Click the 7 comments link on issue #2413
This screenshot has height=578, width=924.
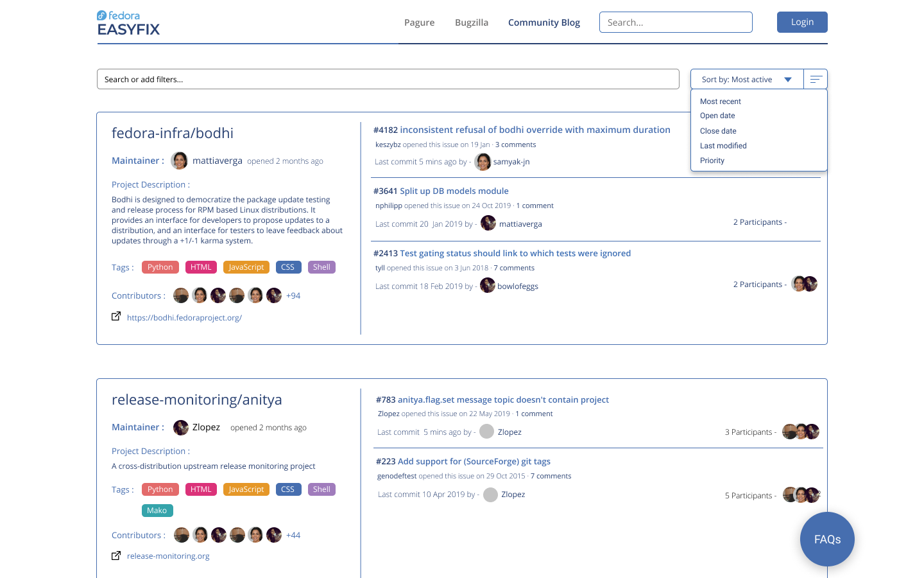(x=514, y=268)
